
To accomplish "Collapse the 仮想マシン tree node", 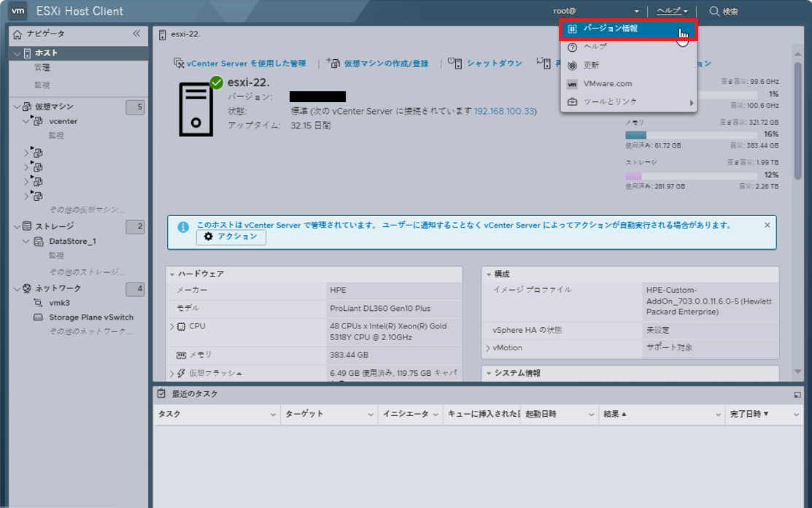I will [17, 107].
